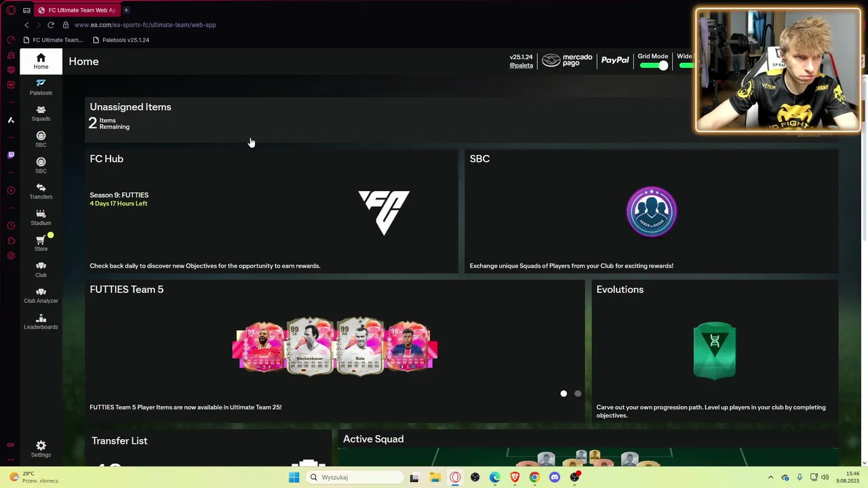The width and height of the screenshot is (868, 488).
Task: Open the FC Hub tile heading
Action: click(x=106, y=159)
